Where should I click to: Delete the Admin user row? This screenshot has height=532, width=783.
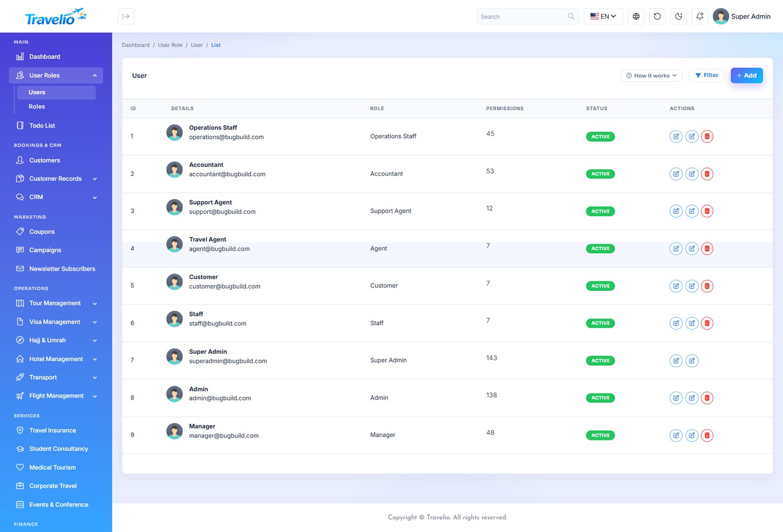(x=707, y=398)
